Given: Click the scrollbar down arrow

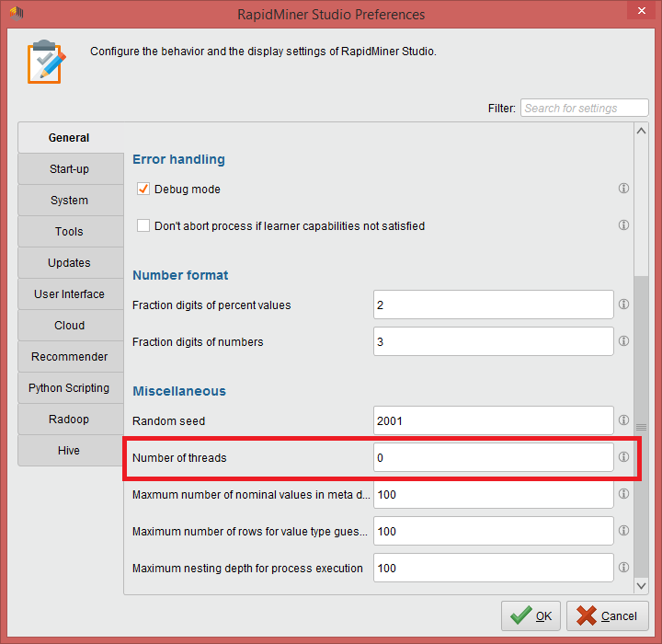Looking at the screenshot, I should (641, 586).
